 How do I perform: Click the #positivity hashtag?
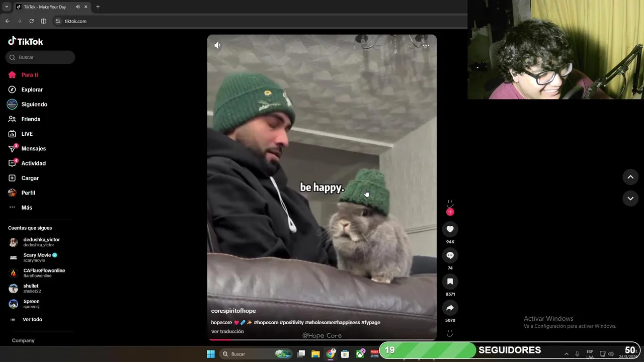[291, 322]
